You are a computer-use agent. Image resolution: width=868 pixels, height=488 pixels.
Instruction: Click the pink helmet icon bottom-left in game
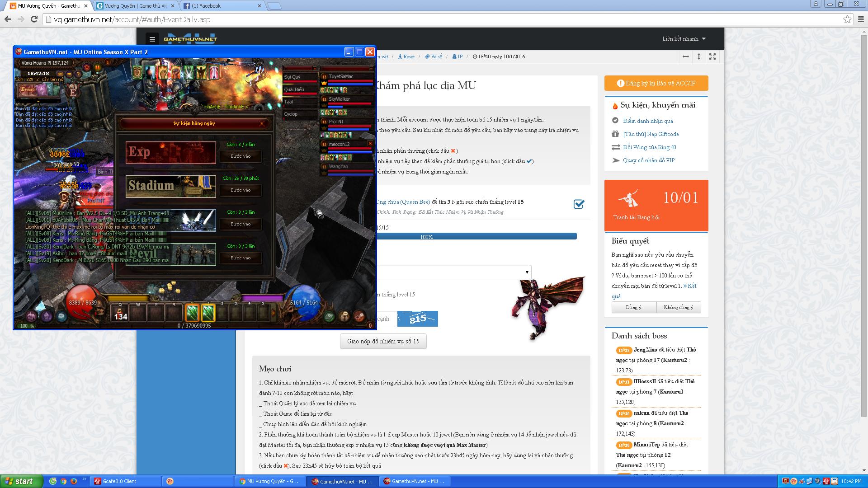pyautogui.click(x=32, y=316)
